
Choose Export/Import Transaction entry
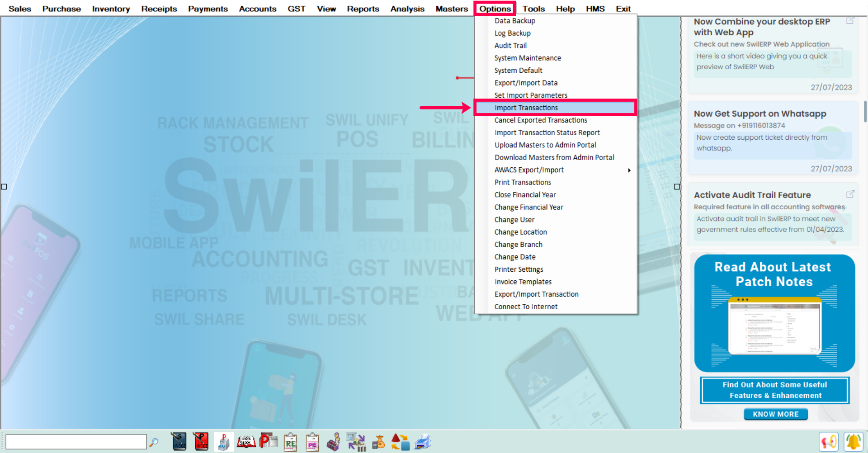(x=556, y=294)
